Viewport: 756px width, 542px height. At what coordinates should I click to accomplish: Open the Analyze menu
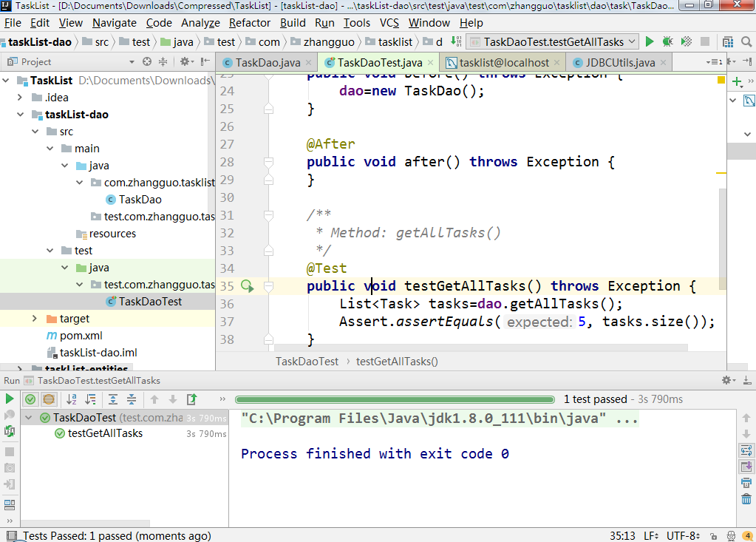[x=200, y=23]
